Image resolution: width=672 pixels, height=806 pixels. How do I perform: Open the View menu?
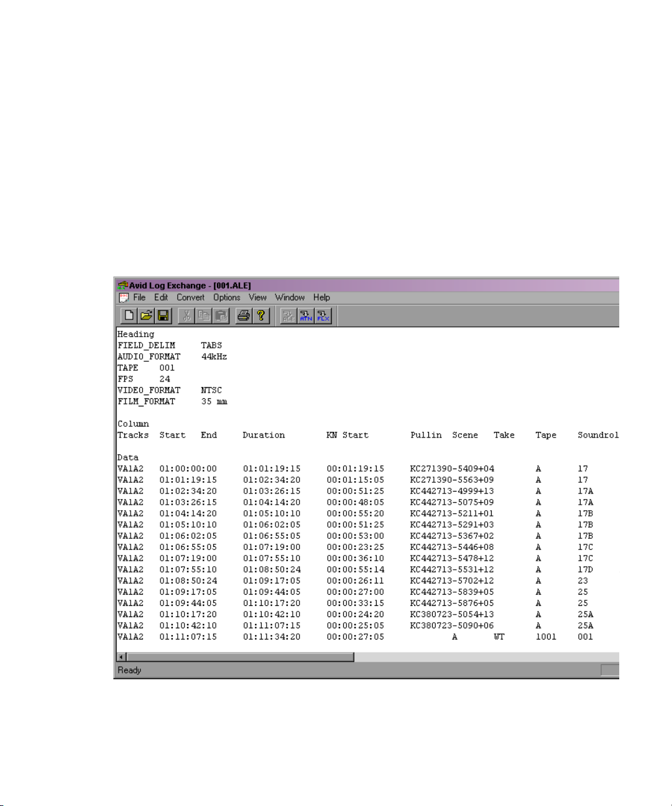pyautogui.click(x=257, y=298)
